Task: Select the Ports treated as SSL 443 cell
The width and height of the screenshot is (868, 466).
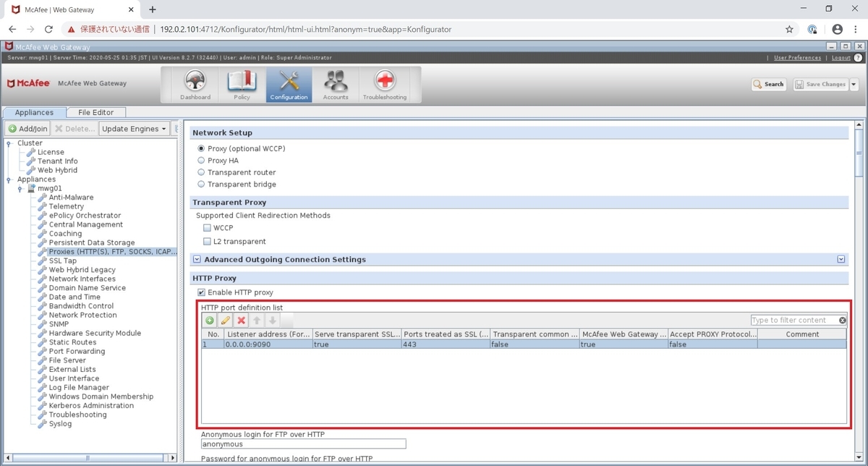Action: click(446, 344)
